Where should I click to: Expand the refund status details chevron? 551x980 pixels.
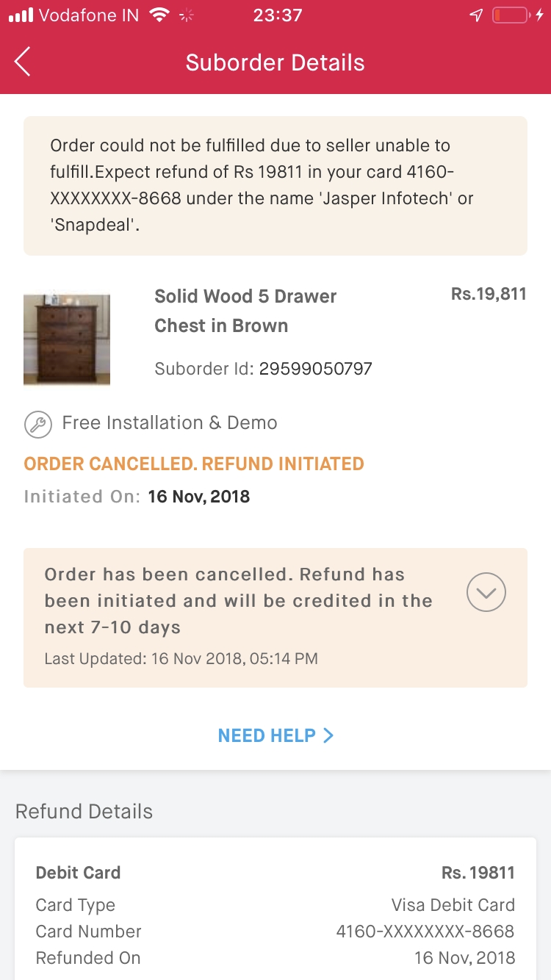pyautogui.click(x=486, y=592)
